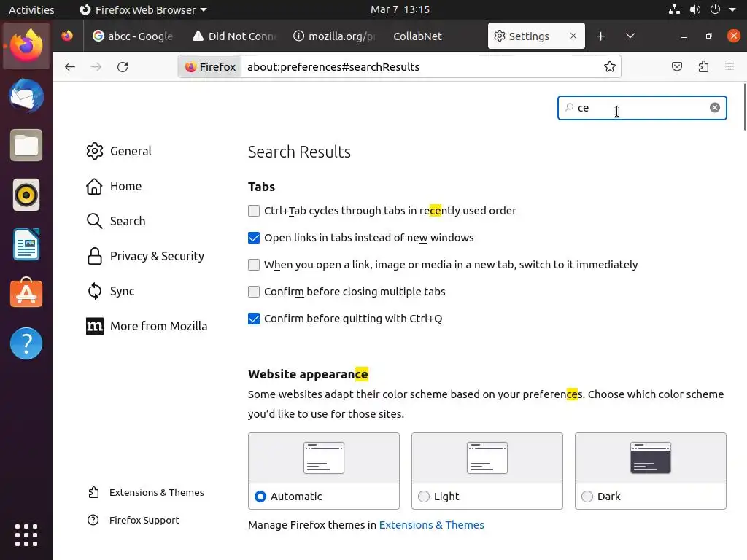Enable Confirm before closing multiple tabs
Viewport: 747px width, 560px height.
point(254,292)
